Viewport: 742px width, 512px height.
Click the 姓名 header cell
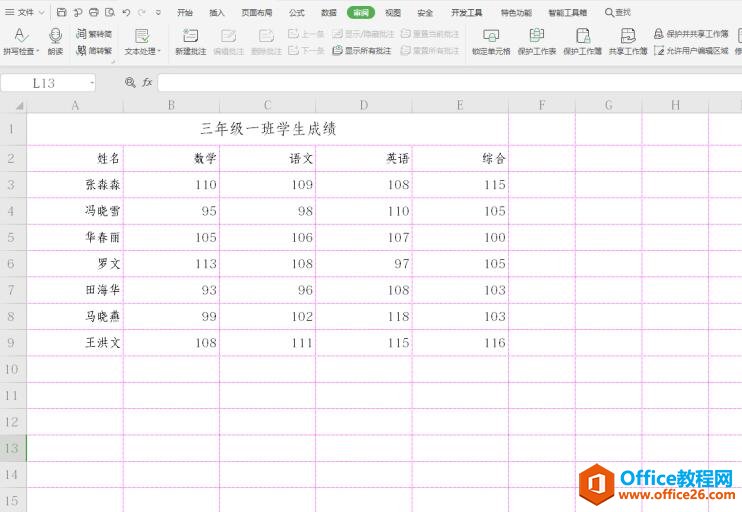click(75, 159)
